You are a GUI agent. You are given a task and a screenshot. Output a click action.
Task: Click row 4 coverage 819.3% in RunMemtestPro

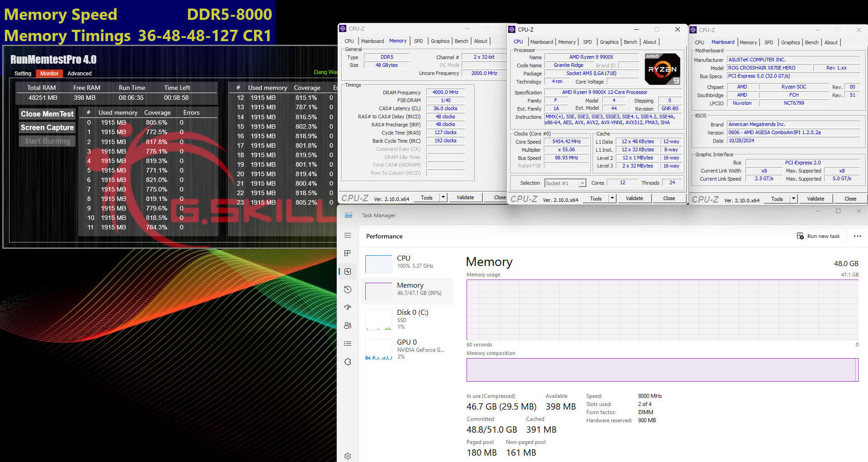[156, 161]
